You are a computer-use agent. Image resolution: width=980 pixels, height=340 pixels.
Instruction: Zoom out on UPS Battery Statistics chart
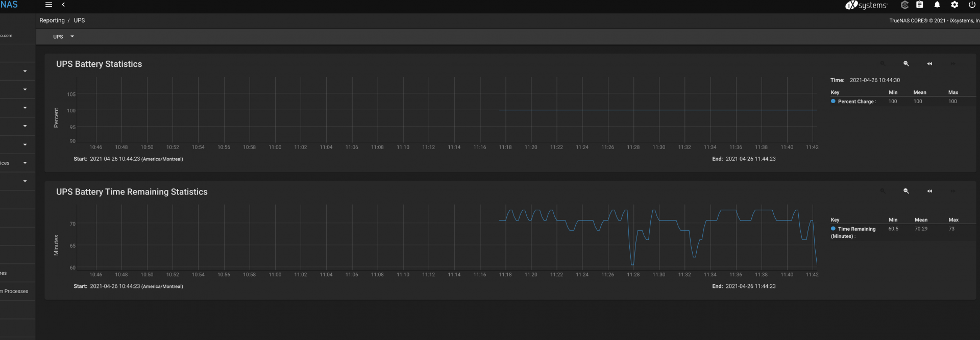pyautogui.click(x=906, y=64)
